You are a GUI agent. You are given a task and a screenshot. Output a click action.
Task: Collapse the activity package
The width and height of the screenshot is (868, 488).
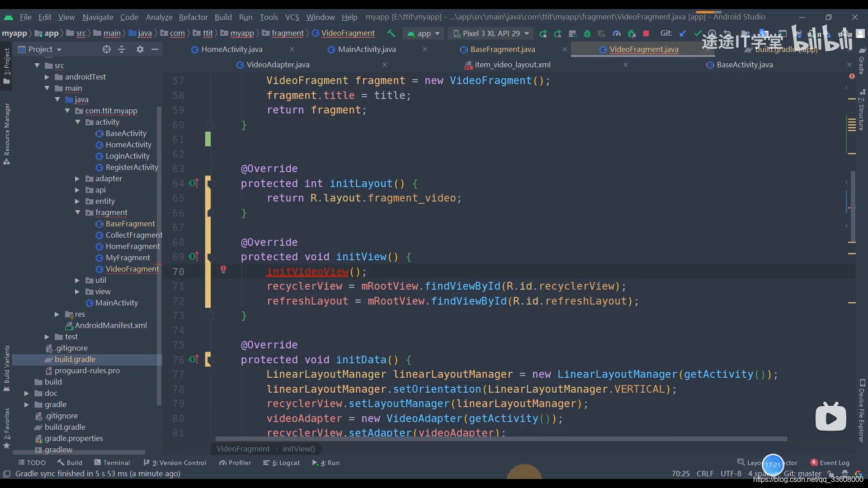[x=78, y=122]
